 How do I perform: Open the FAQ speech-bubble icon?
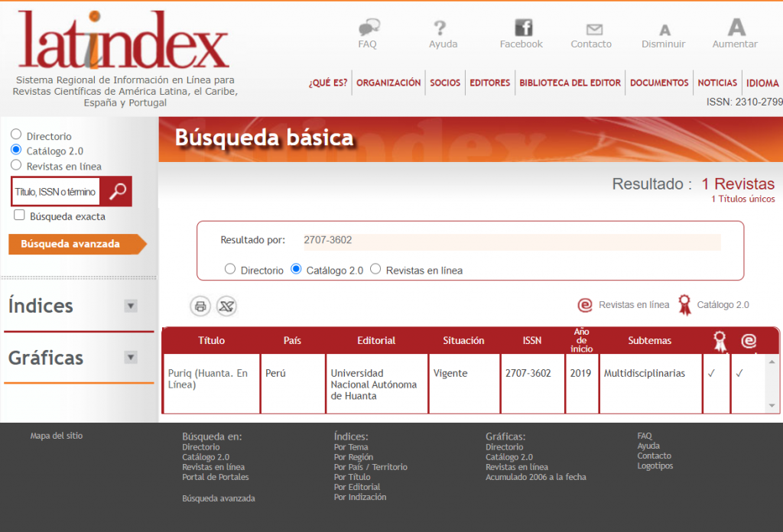[x=369, y=27]
